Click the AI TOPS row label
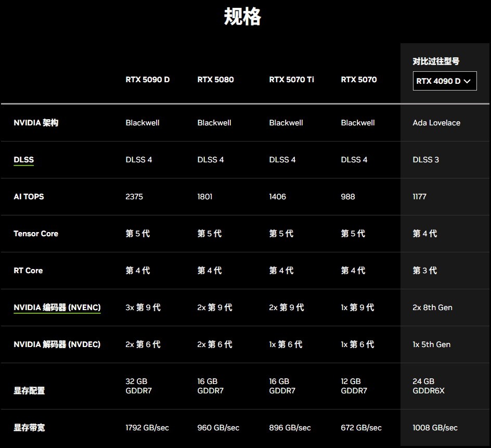The image size is (491, 448). click(29, 197)
